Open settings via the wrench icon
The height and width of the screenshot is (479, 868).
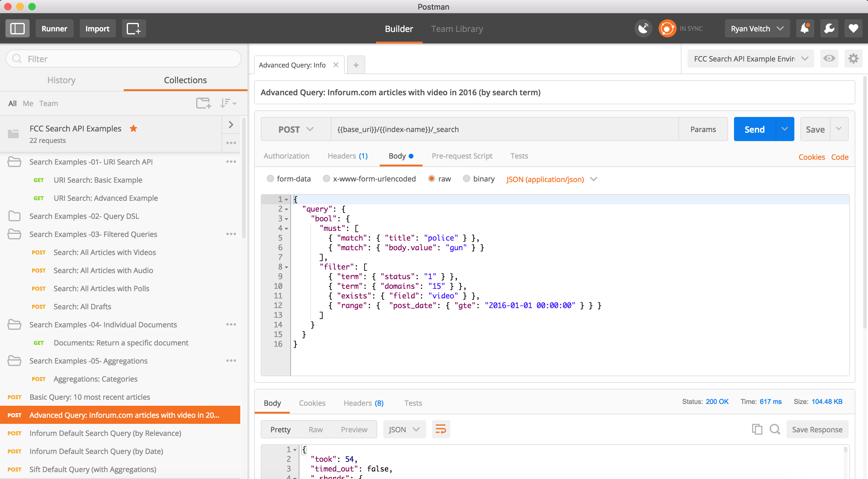click(829, 29)
